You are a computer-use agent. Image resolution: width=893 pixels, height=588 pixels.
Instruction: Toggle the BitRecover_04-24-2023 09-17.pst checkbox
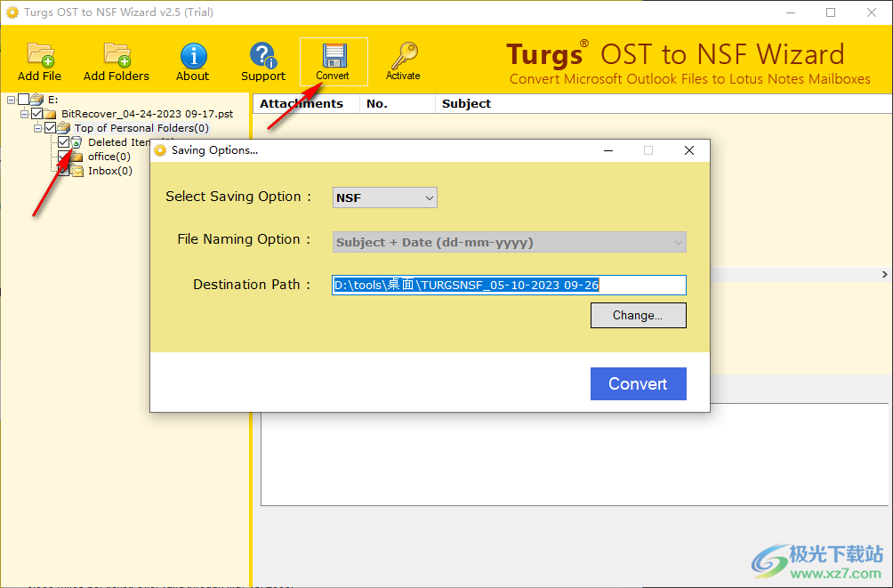(x=37, y=113)
